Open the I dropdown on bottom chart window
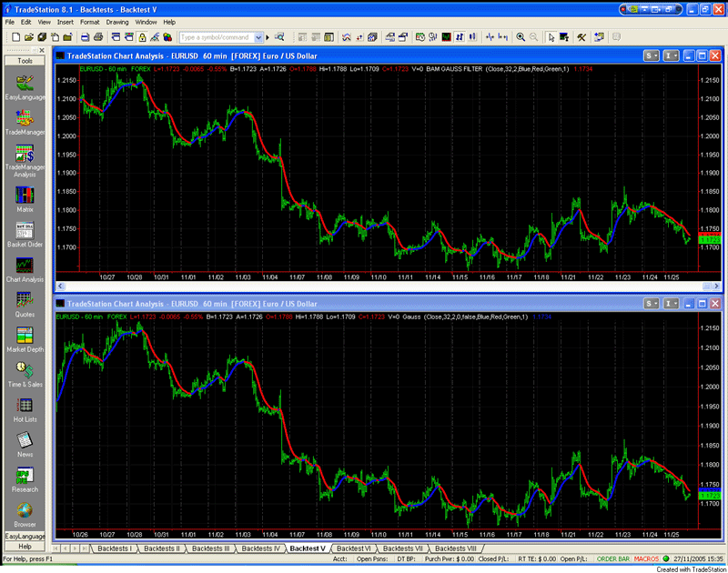728x573 pixels. pos(671,304)
